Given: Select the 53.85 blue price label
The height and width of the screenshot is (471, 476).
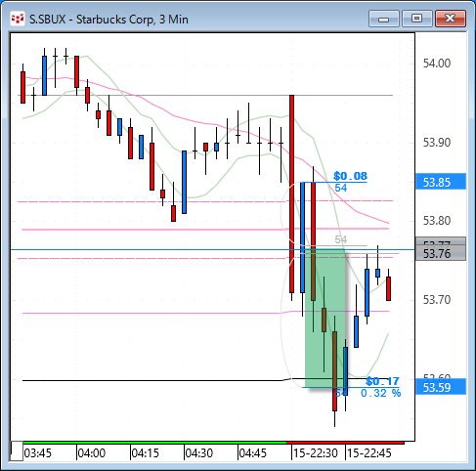Looking at the screenshot, I should click(441, 182).
